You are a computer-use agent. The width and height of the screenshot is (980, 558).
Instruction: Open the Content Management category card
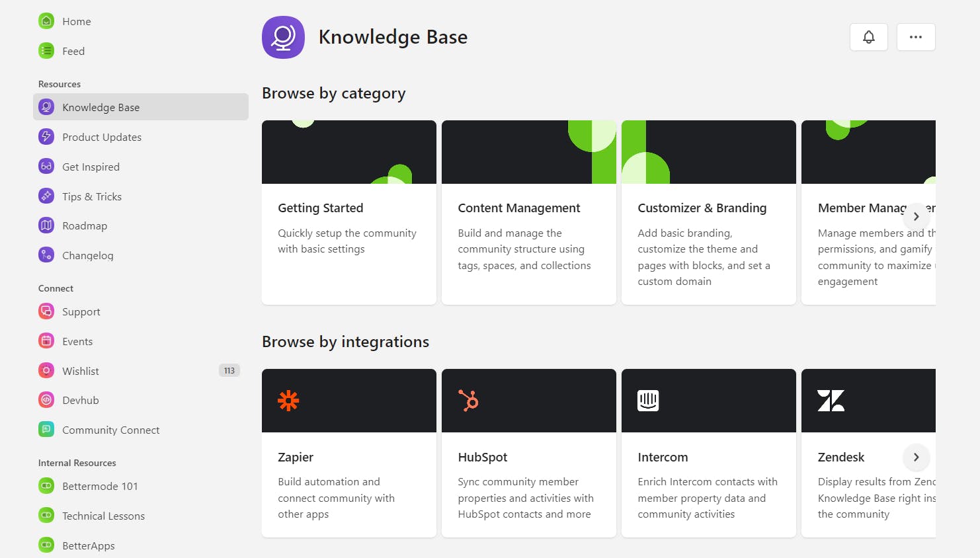click(528, 212)
